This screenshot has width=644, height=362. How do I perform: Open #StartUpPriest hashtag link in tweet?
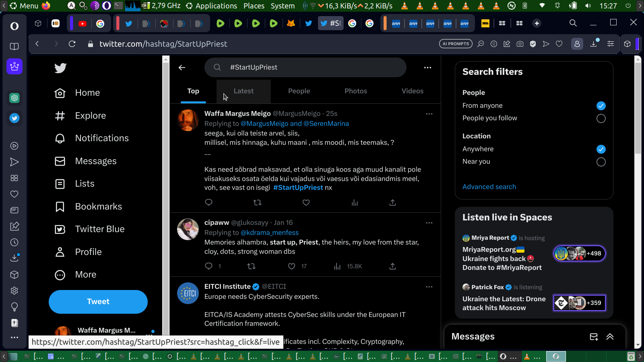pos(298,188)
